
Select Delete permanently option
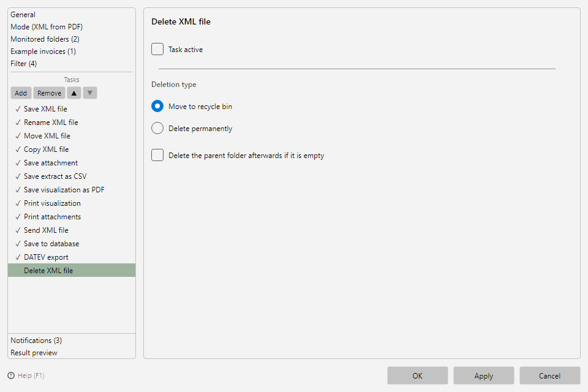click(157, 128)
